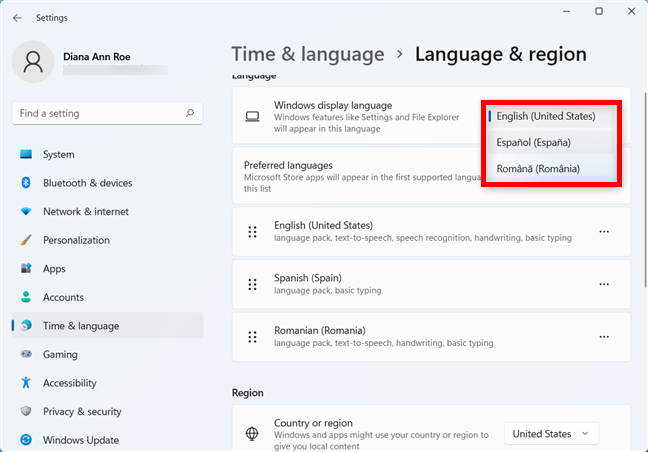This screenshot has width=648, height=452.
Task: Pick Română (România) as display language
Action: [538, 169]
